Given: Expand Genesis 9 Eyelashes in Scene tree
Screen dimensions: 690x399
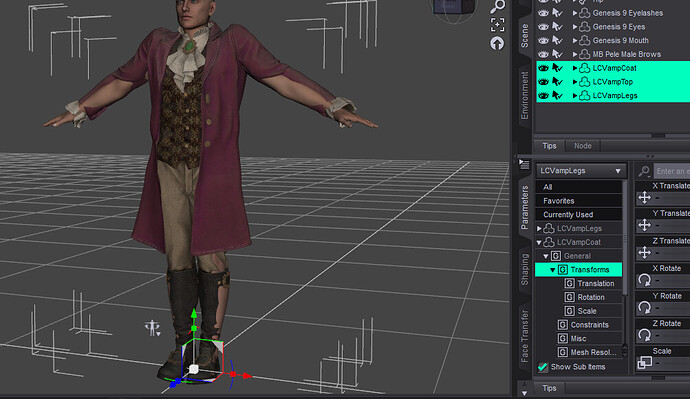Looking at the screenshot, I should 575,13.
